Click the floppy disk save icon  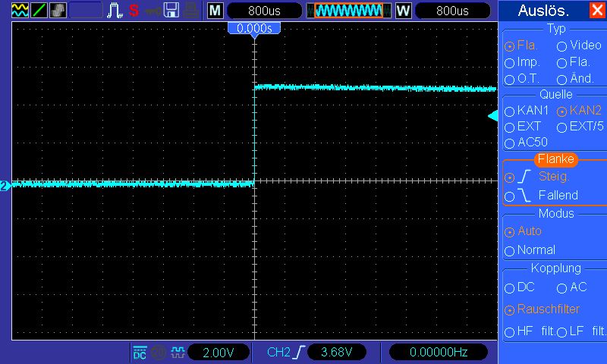[x=172, y=11]
